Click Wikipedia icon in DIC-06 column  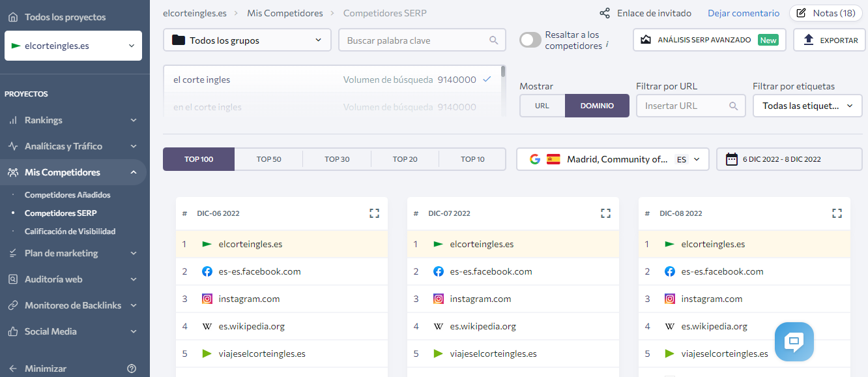click(207, 326)
